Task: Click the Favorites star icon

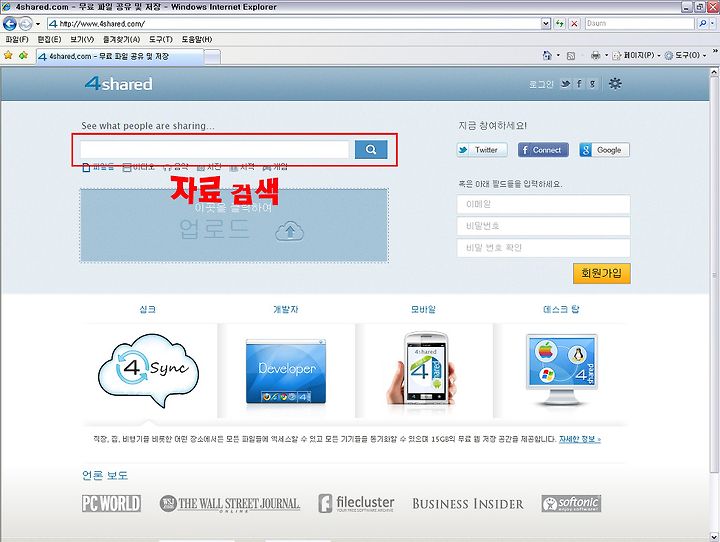Action: point(8,56)
